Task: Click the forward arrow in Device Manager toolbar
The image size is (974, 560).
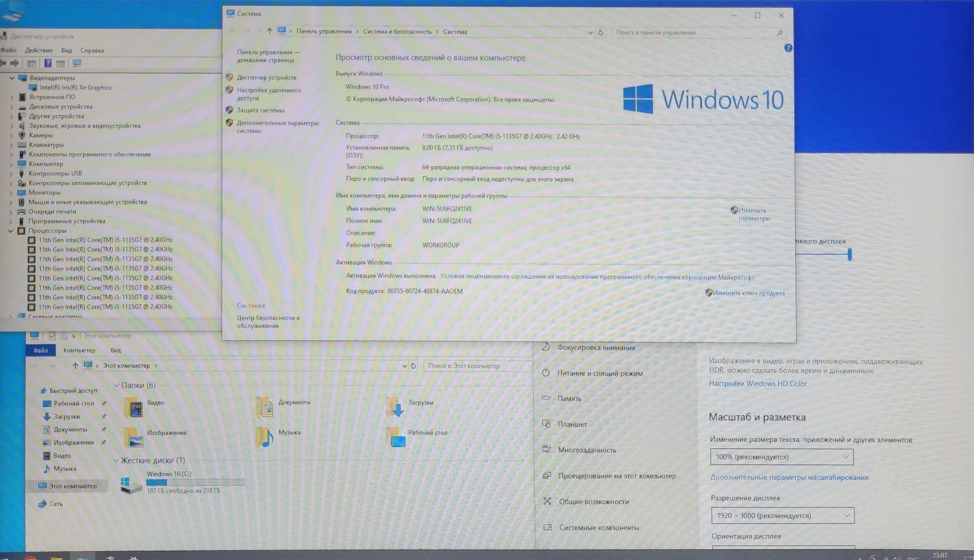Action: pos(15,63)
